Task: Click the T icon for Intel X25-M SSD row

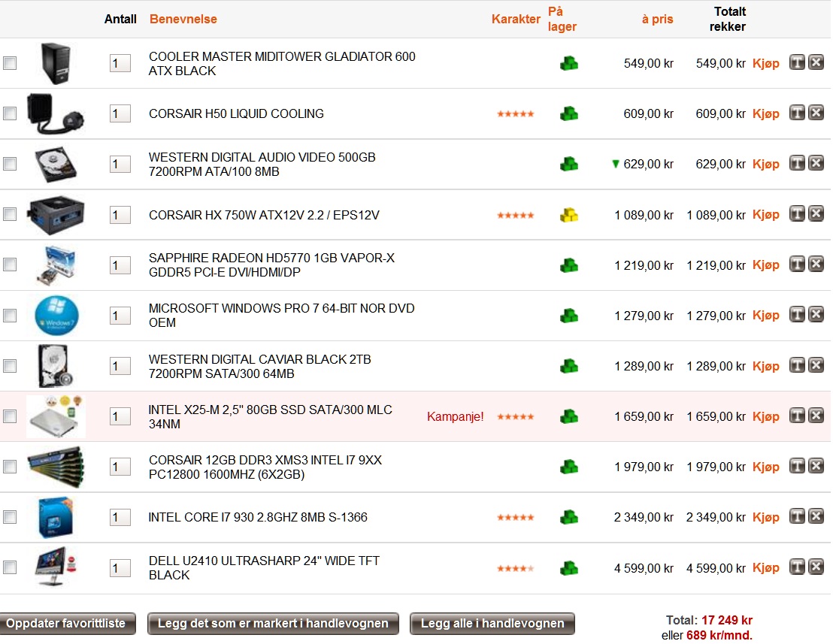Action: [x=797, y=416]
